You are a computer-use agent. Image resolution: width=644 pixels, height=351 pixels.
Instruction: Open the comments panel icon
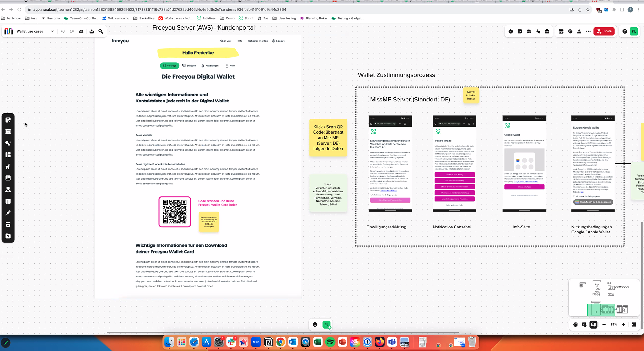click(570, 31)
